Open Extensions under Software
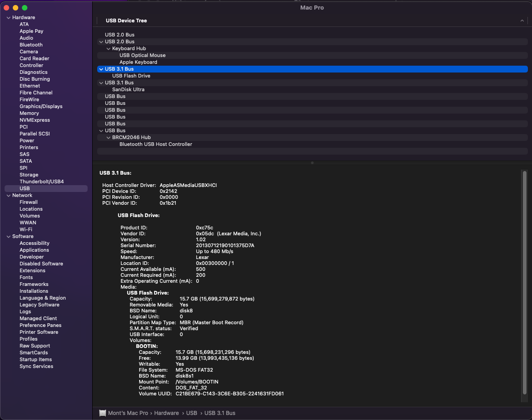532x420 pixels. [32, 270]
